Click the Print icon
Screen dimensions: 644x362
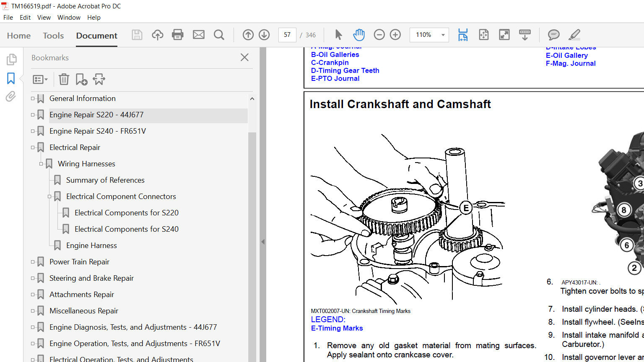coord(178,35)
